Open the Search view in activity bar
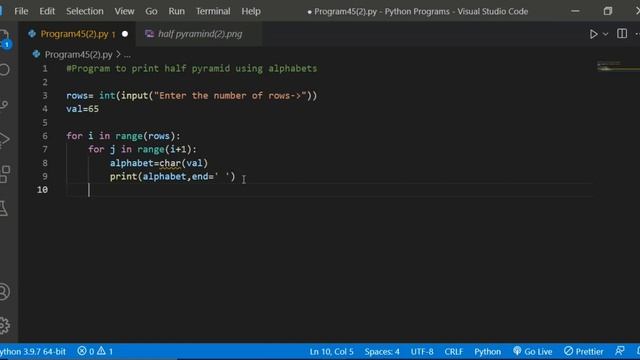The height and width of the screenshot is (360, 640). click(x=4, y=70)
